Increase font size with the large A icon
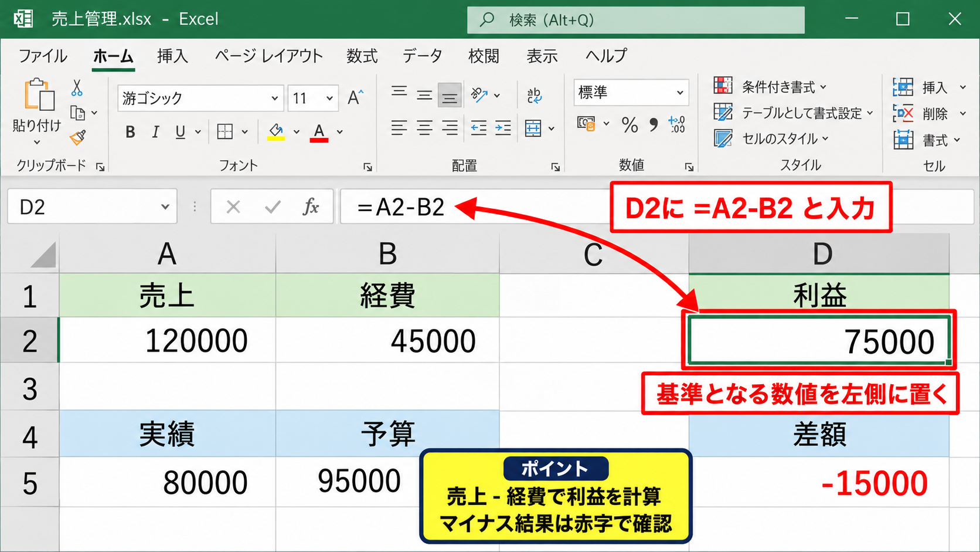The image size is (980, 552). 355,97
